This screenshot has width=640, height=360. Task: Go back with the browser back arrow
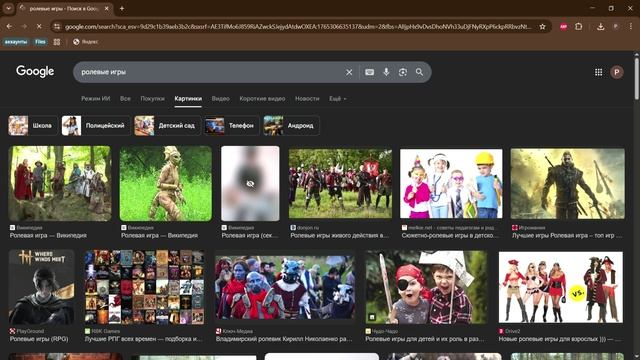coord(9,27)
